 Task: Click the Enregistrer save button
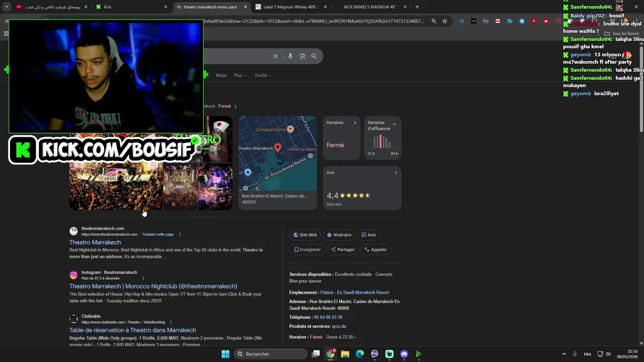pyautogui.click(x=307, y=249)
